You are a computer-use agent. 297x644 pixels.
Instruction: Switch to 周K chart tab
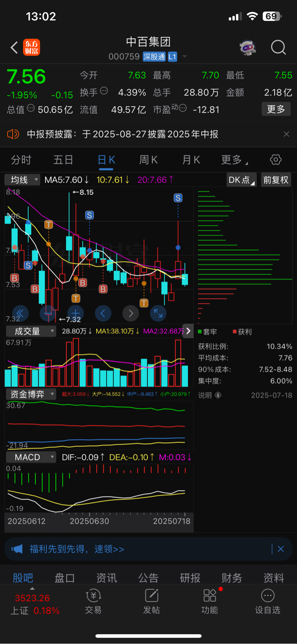[148, 160]
